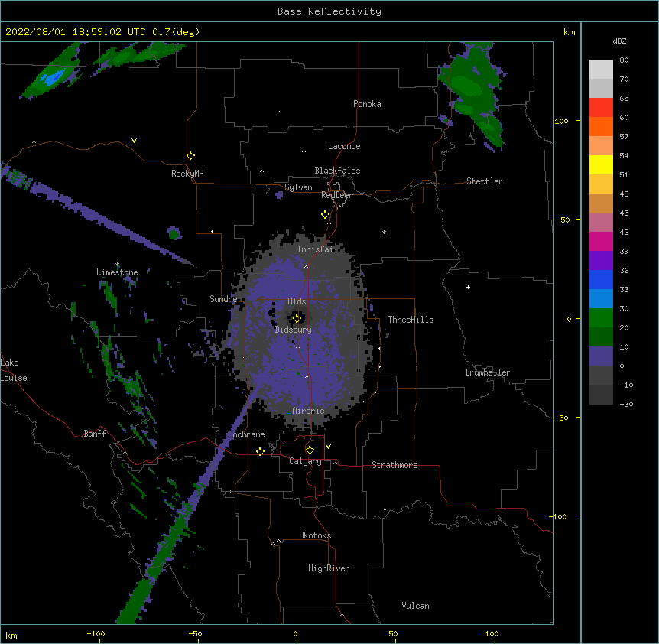Click the RedDeer city label
The height and width of the screenshot is (644, 659).
click(x=336, y=195)
